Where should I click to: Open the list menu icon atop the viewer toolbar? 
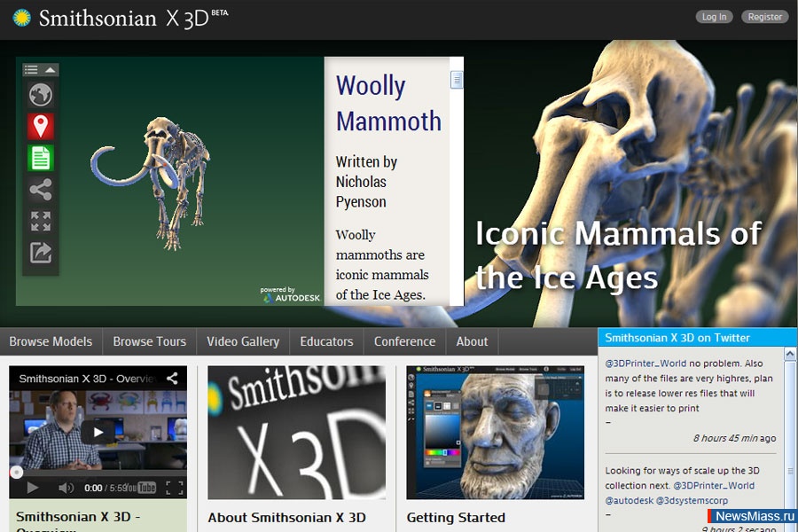31,69
